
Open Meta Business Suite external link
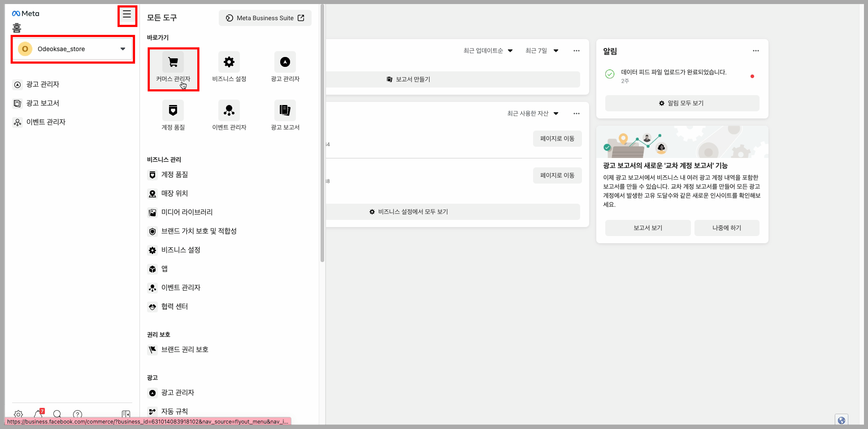[x=265, y=18]
